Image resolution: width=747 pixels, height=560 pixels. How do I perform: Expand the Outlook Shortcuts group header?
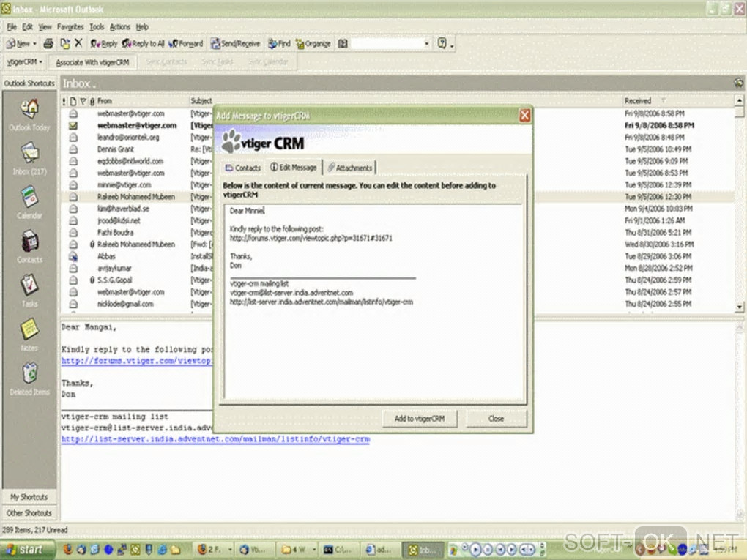click(x=29, y=83)
